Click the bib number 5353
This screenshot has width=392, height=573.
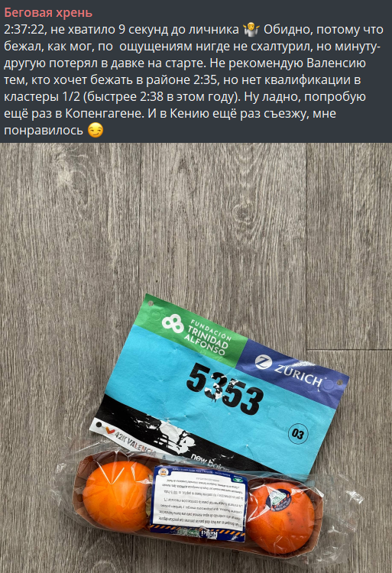click(225, 389)
